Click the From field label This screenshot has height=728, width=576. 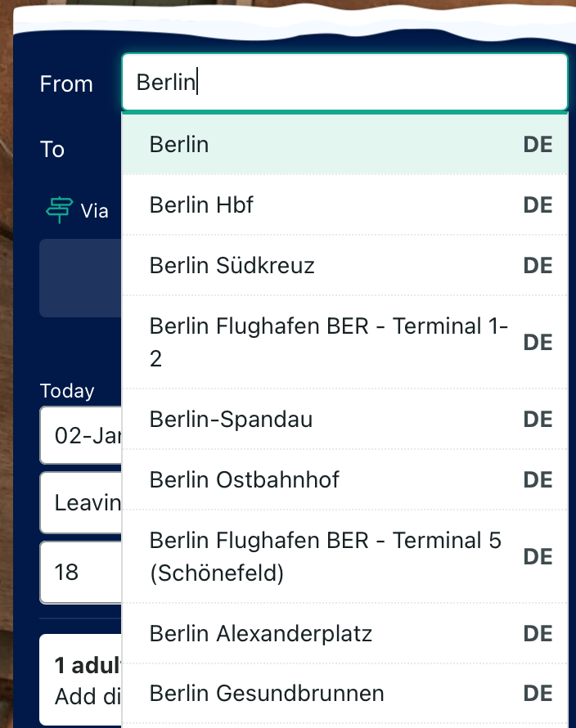click(66, 83)
